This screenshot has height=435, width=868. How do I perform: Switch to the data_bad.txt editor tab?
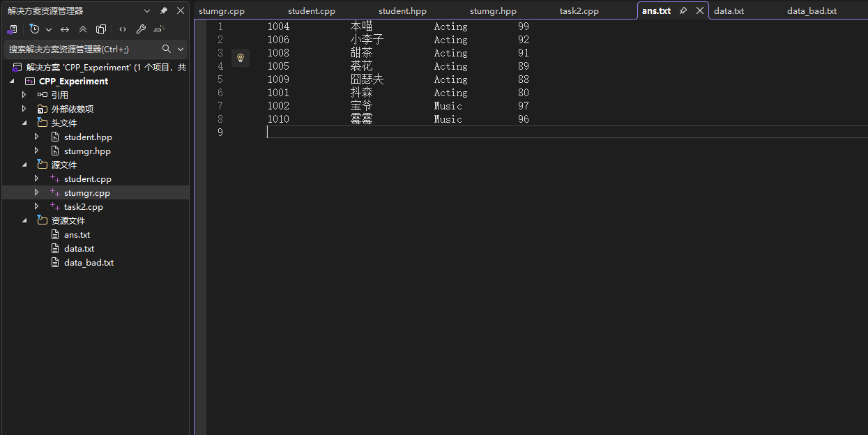pyautogui.click(x=812, y=11)
